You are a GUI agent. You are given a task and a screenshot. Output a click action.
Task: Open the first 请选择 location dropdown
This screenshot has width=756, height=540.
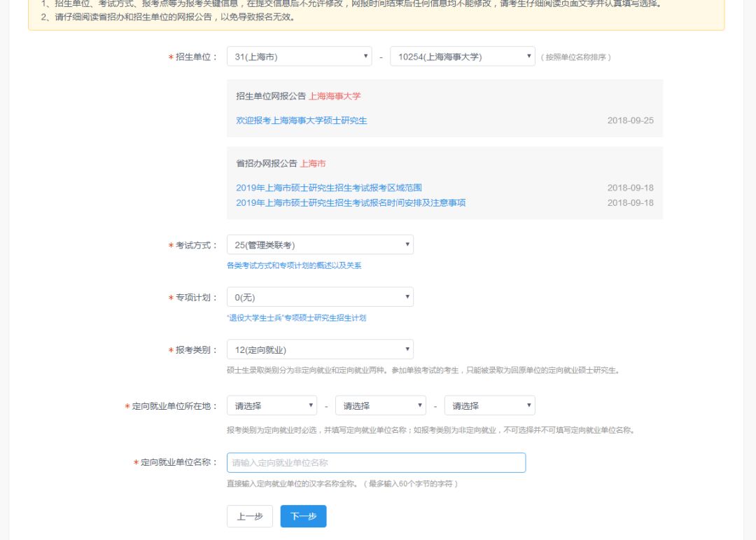tap(272, 406)
